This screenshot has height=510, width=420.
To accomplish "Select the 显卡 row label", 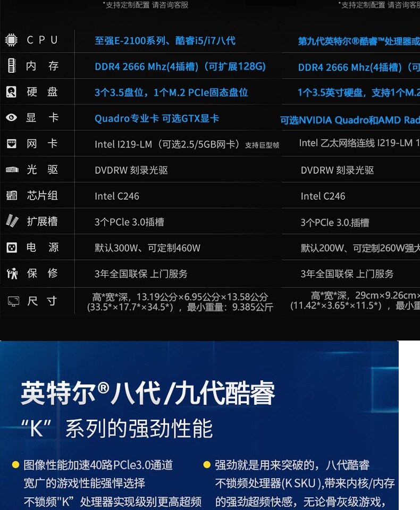I will pyautogui.click(x=43, y=117).
